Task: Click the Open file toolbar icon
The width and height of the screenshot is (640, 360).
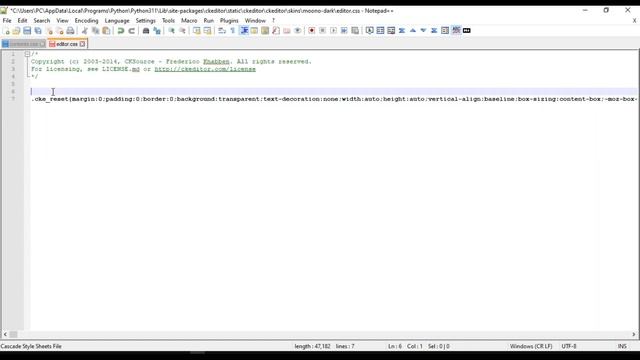Action: [x=16, y=31]
